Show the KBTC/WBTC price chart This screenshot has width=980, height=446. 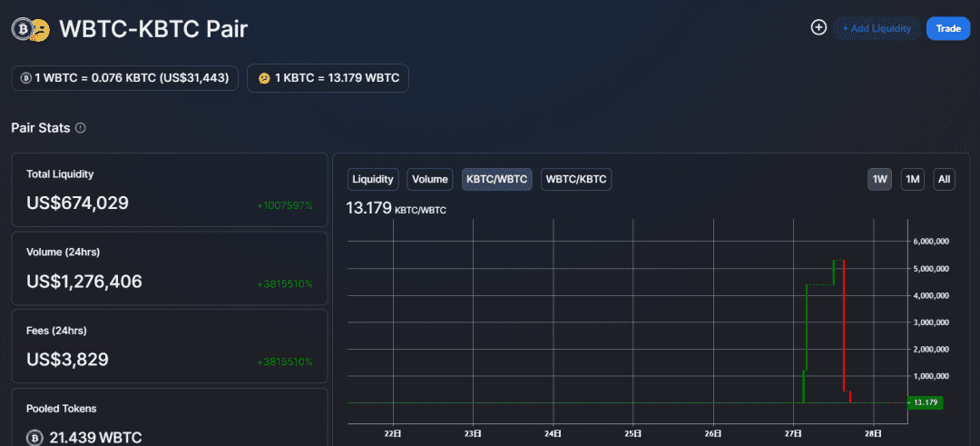coord(497,180)
